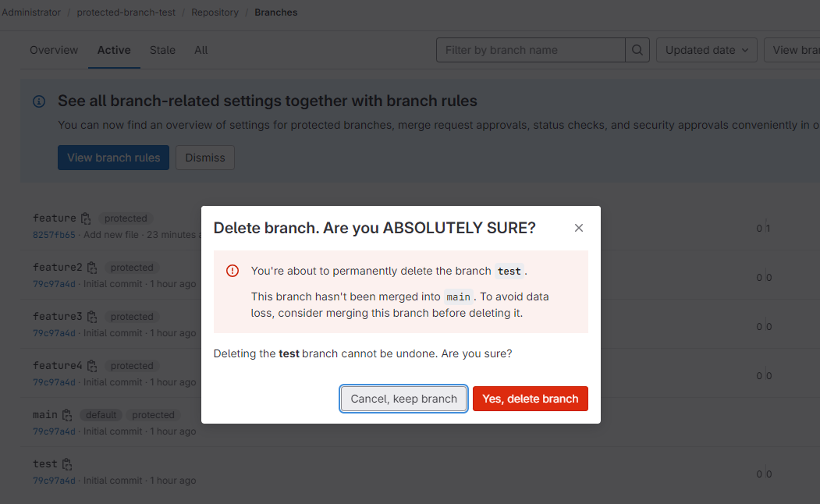Image resolution: width=820 pixels, height=504 pixels.
Task: Show the All branches tab
Action: pyautogui.click(x=201, y=50)
